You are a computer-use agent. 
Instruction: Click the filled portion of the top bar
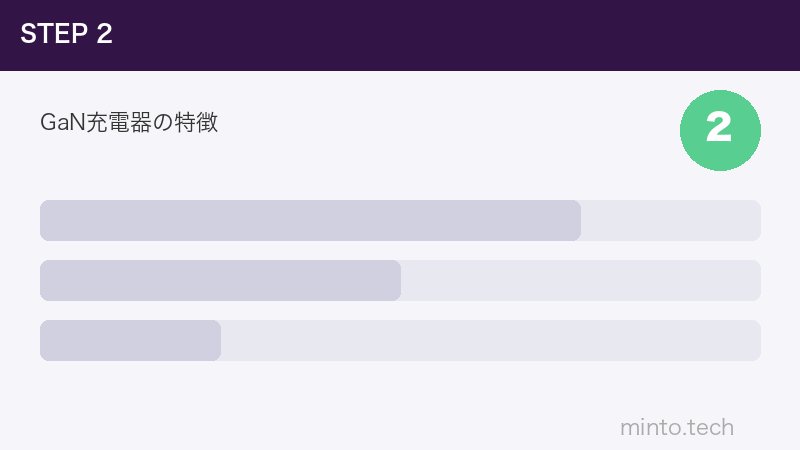pyautogui.click(x=310, y=220)
